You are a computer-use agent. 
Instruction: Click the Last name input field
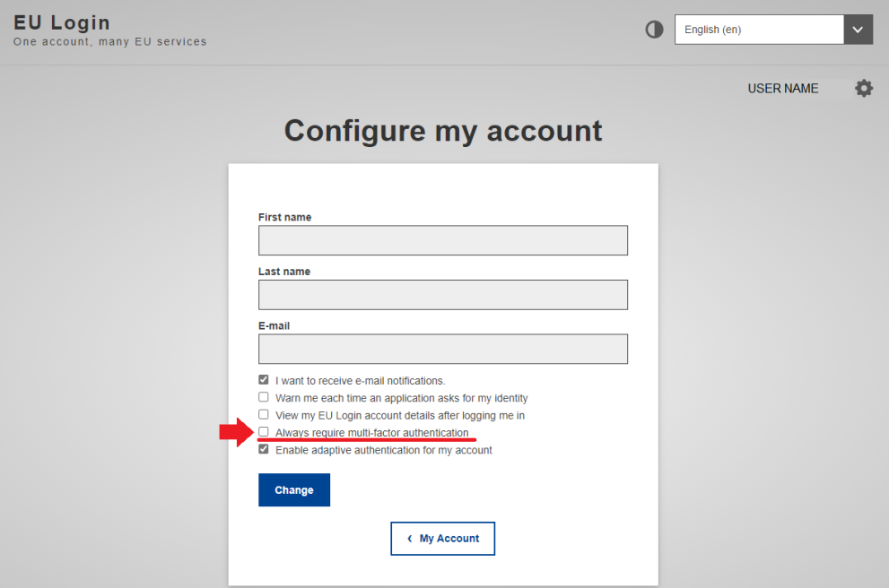(442, 295)
